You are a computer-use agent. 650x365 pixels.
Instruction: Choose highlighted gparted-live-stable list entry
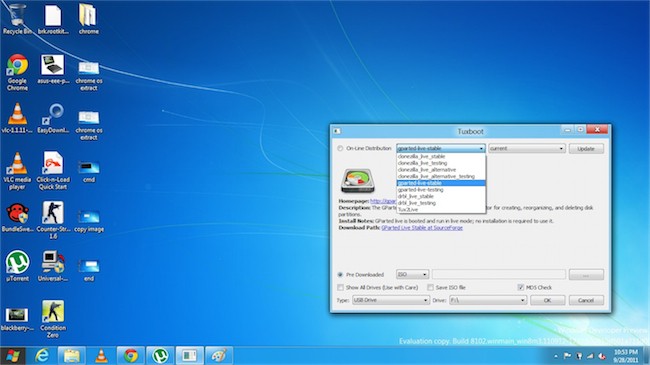point(441,183)
